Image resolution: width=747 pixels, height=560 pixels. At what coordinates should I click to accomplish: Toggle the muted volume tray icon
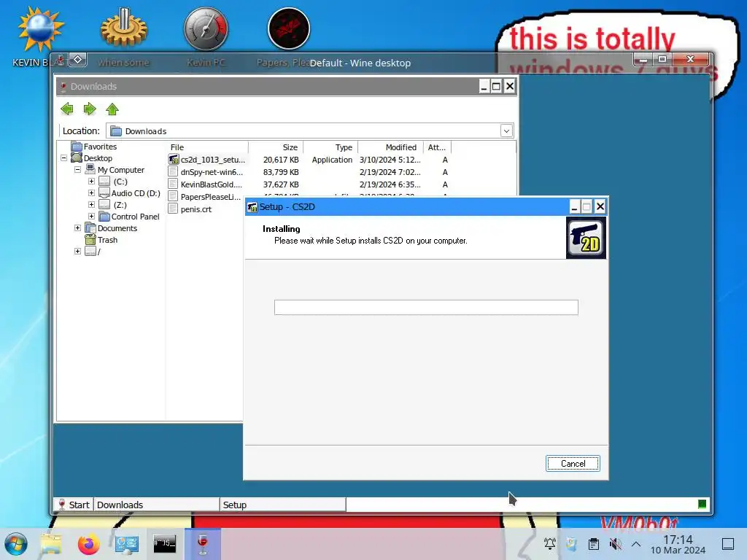[x=615, y=544]
